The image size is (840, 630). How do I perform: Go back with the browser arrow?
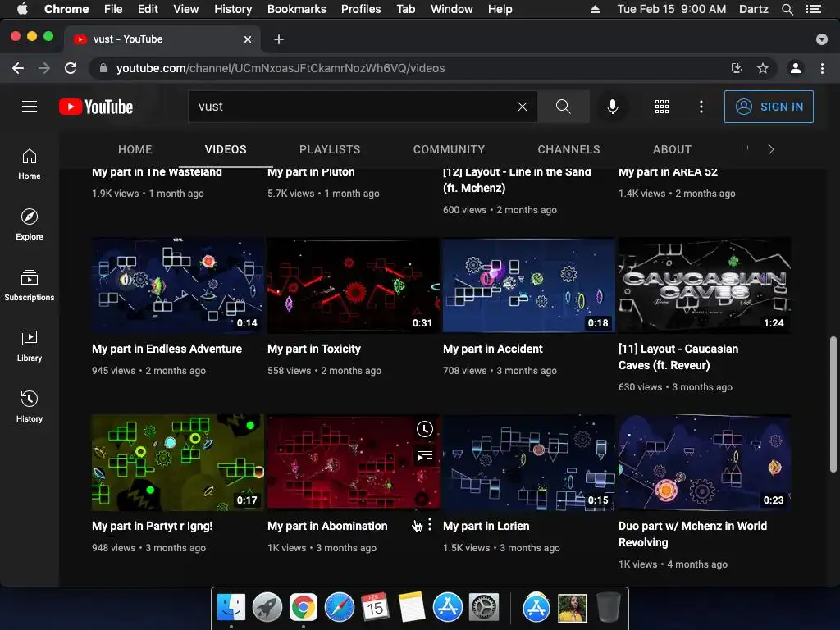[x=18, y=68]
